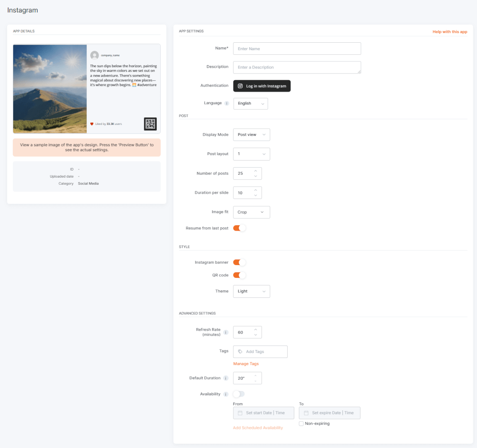Open the Help with this app link
Image resolution: width=477 pixels, height=448 pixels.
click(450, 31)
